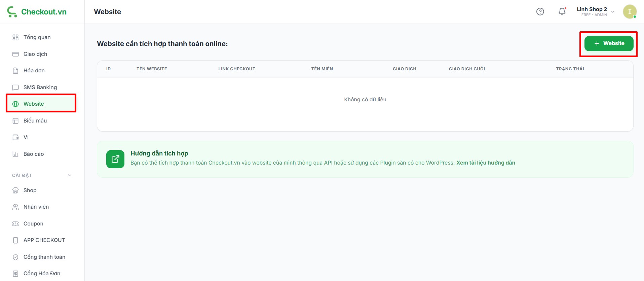Click the Báo cáo chart icon

point(15,154)
